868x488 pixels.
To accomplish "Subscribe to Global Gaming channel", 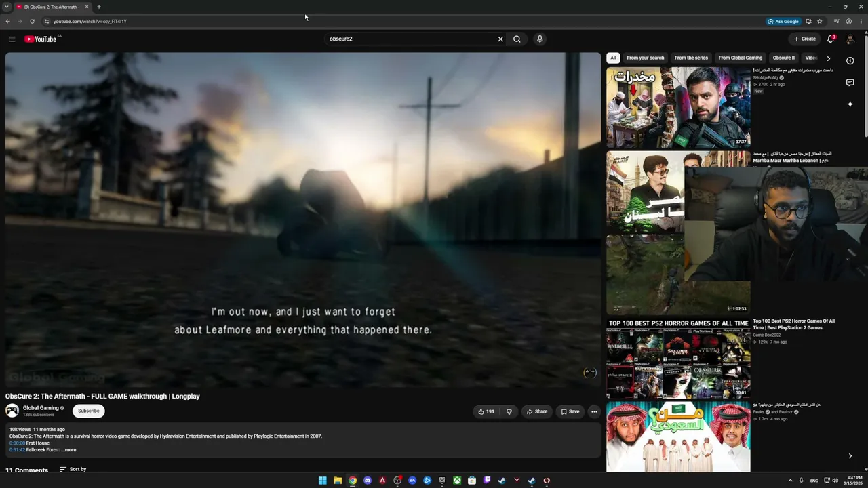I will 89,411.
